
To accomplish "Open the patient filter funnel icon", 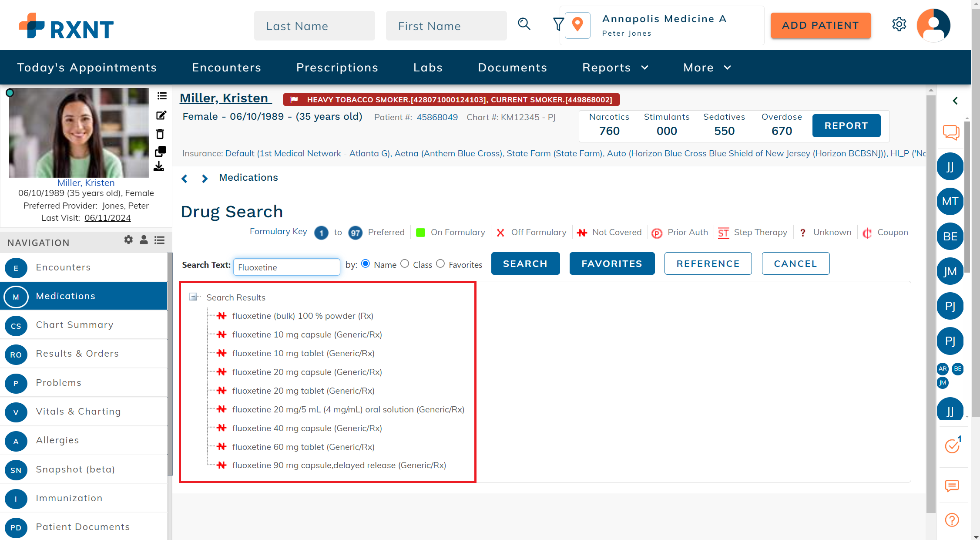I will [x=558, y=24].
